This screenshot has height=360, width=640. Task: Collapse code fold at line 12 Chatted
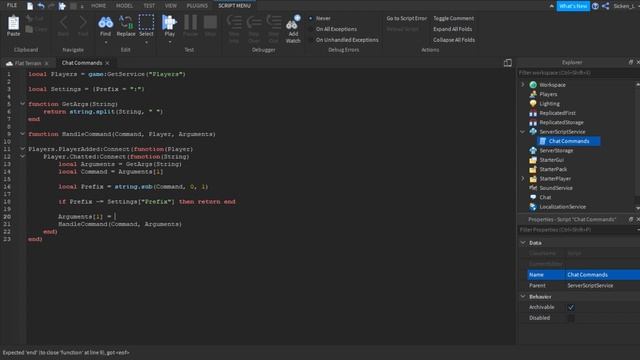pyautogui.click(x=23, y=156)
